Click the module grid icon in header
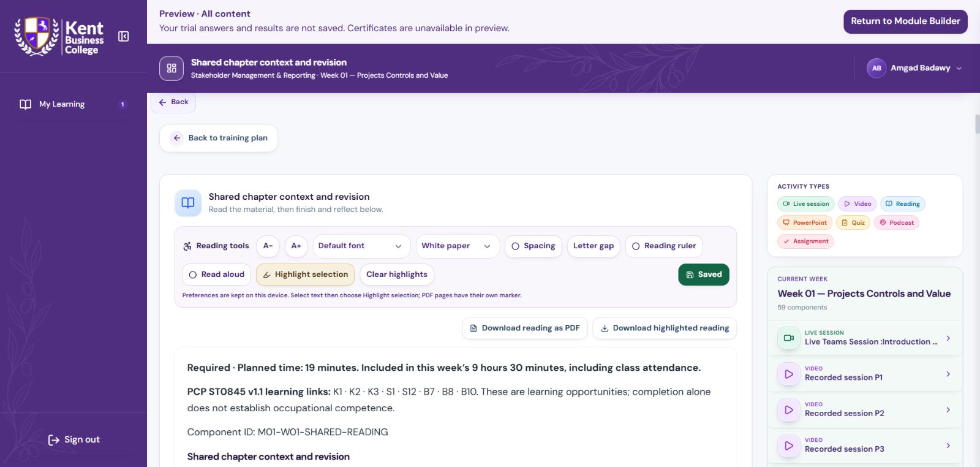The height and width of the screenshot is (467, 980). 171,68
